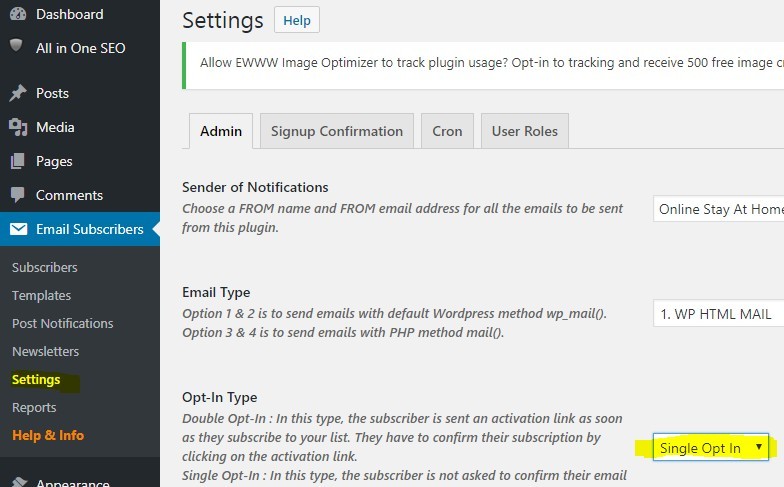Open the Dashboard menu
The image size is (784, 487).
[x=70, y=14]
